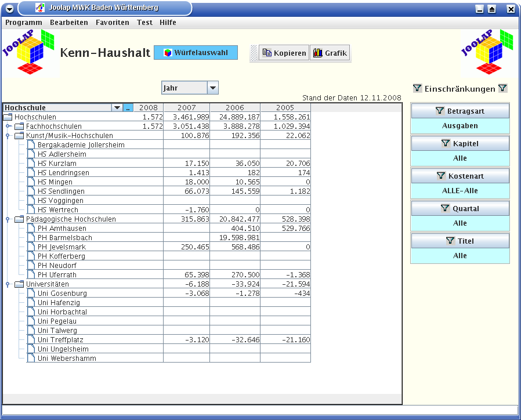The image size is (521, 420).
Task: Click the JOOLAP logo at top left
Action: [x=30, y=53]
